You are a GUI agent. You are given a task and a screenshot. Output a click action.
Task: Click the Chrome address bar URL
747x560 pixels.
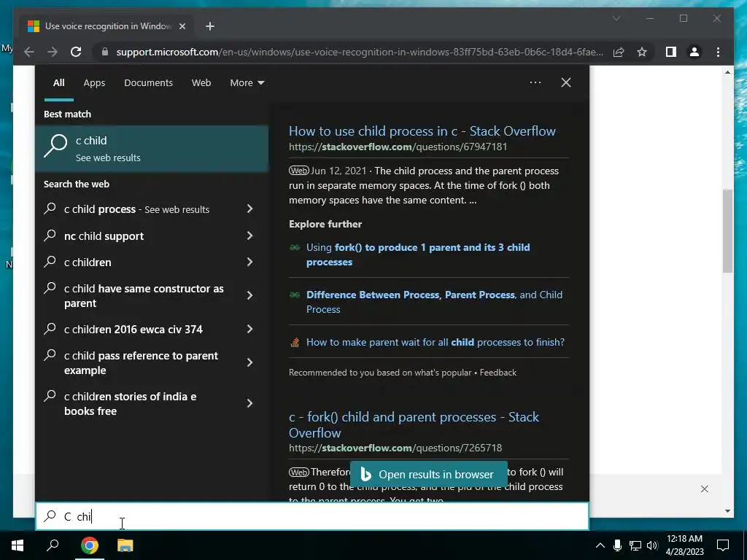click(360, 52)
